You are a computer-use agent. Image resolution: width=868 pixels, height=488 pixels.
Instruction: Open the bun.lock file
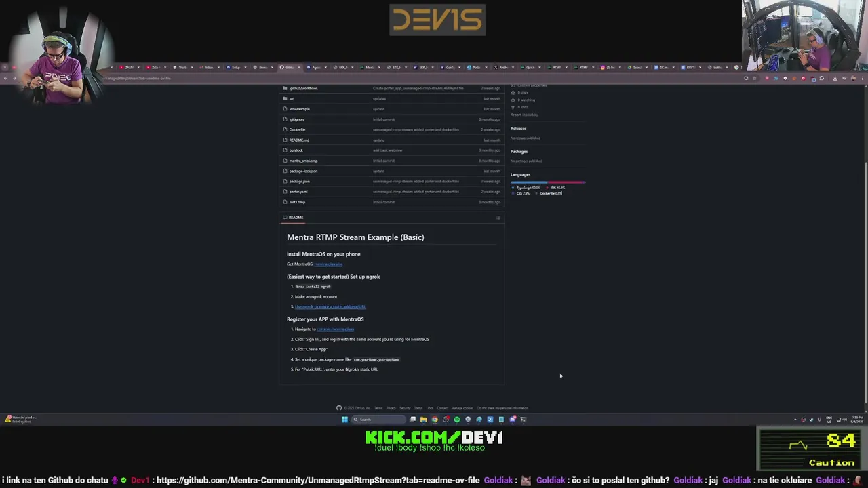(x=296, y=150)
